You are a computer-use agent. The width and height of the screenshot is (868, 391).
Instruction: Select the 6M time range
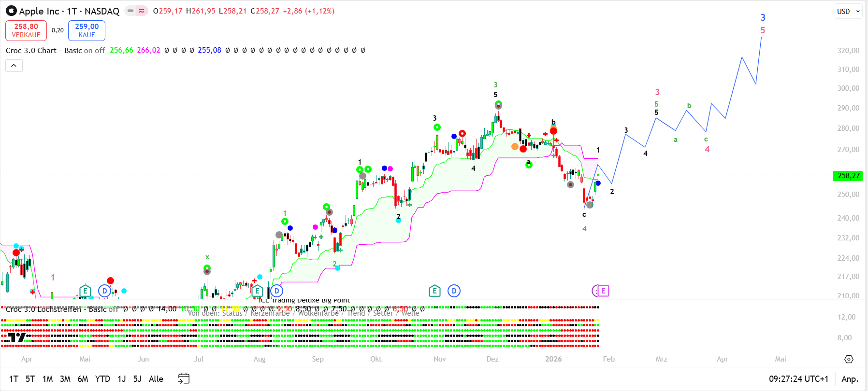tap(83, 379)
